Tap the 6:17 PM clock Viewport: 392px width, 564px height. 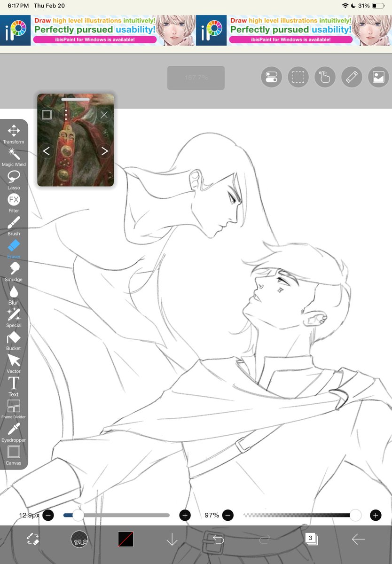[18, 6]
